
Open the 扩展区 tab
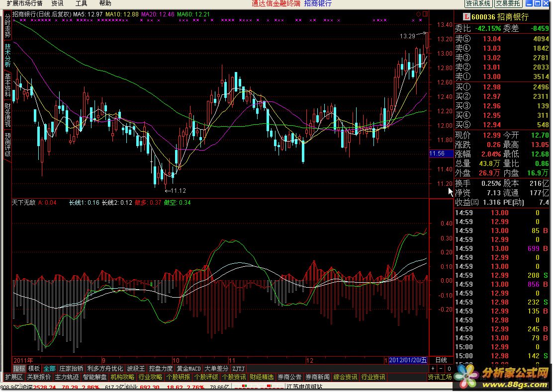click(x=14, y=377)
